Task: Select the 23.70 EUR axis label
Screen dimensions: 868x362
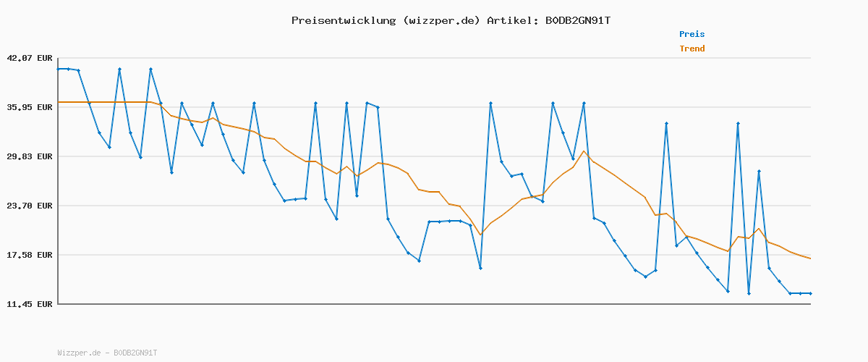Action: 30,206
